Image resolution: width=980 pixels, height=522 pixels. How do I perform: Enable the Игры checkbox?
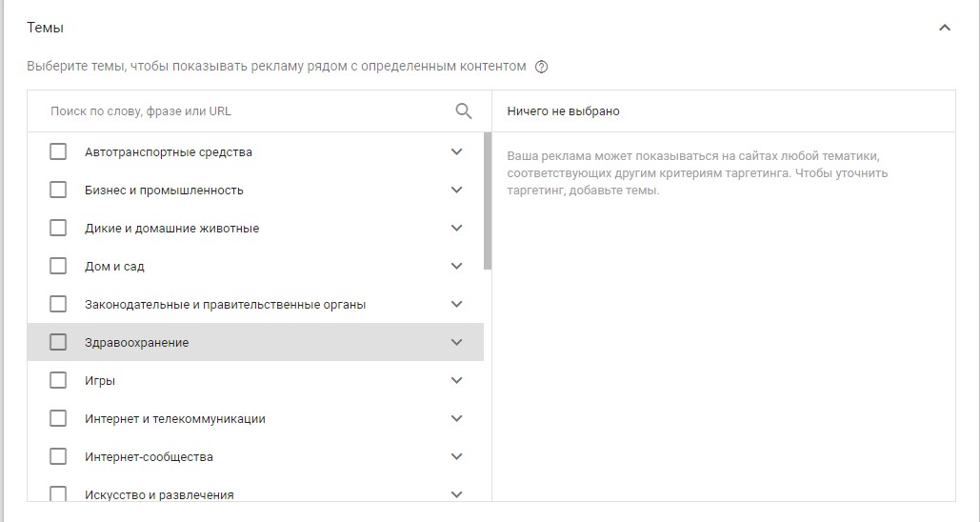pos(58,381)
